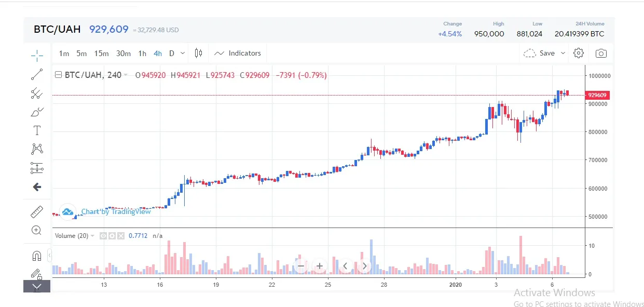This screenshot has height=307, width=644.
Task: Switch to 30m timeframe
Action: click(x=124, y=54)
